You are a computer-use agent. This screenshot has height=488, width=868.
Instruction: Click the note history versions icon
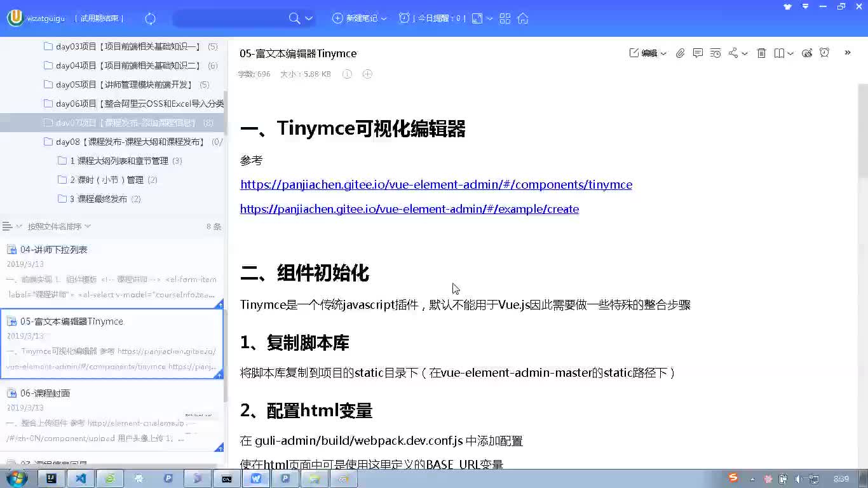tap(715, 53)
